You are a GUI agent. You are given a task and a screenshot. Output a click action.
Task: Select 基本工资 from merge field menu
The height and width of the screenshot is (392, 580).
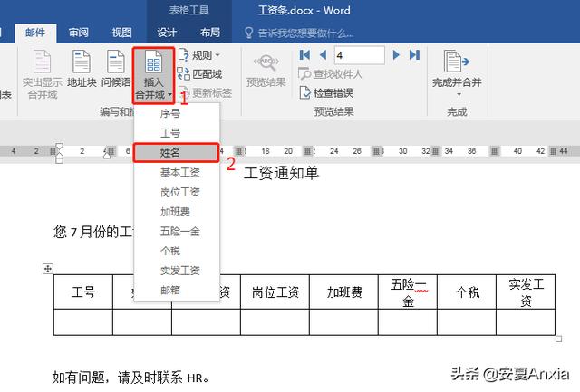click(x=177, y=173)
